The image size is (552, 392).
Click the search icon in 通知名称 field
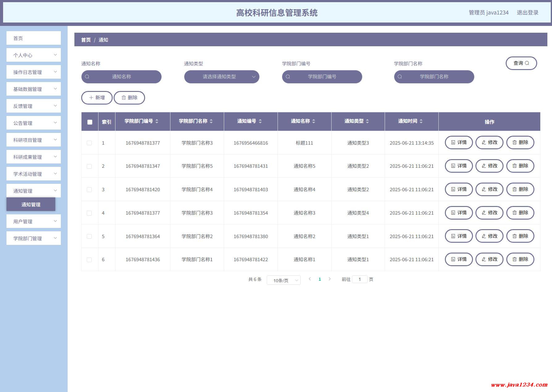[x=87, y=77]
